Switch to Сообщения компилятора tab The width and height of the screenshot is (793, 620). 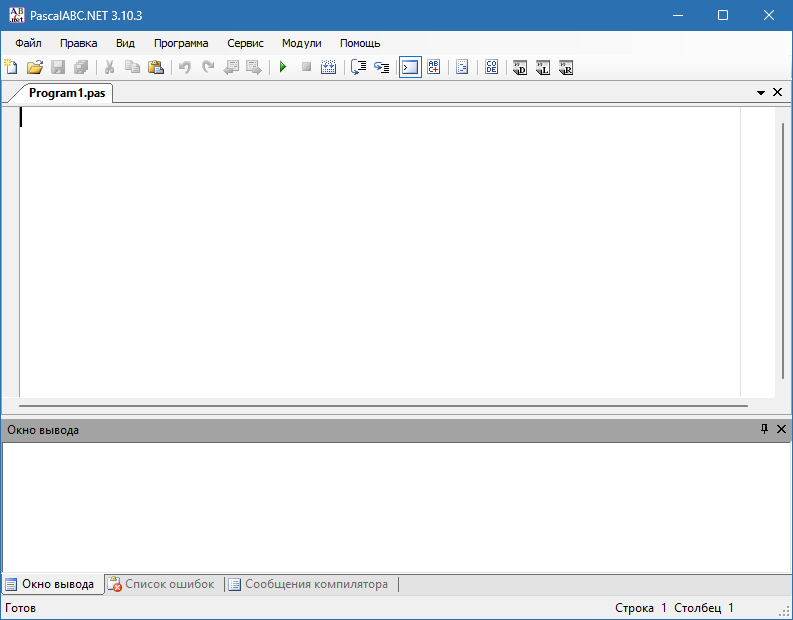point(311,585)
